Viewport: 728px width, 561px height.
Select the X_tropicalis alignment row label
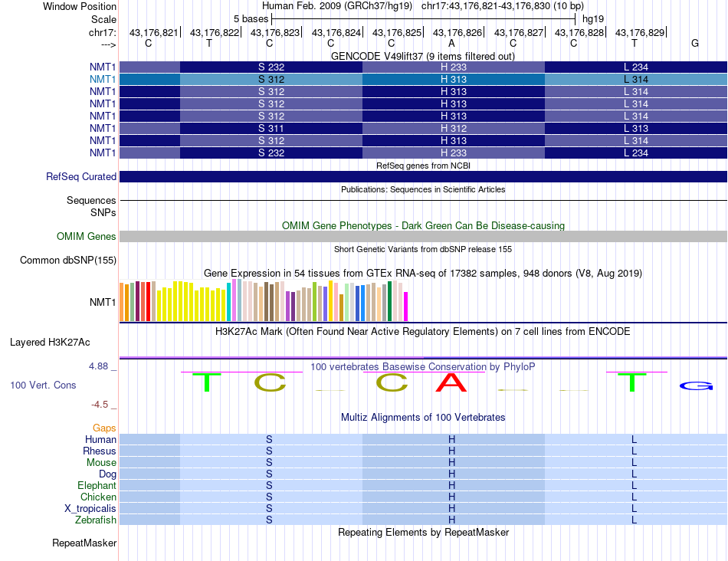[90, 509]
